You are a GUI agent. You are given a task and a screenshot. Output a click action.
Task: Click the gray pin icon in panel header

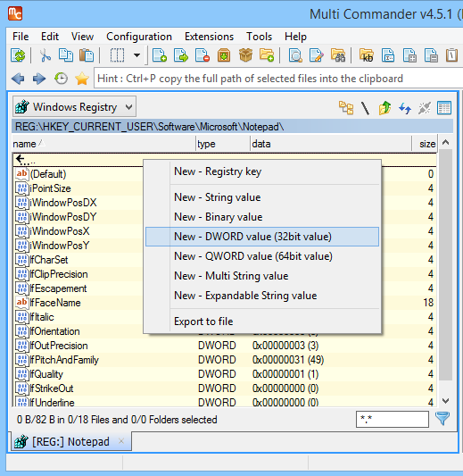pos(425,108)
